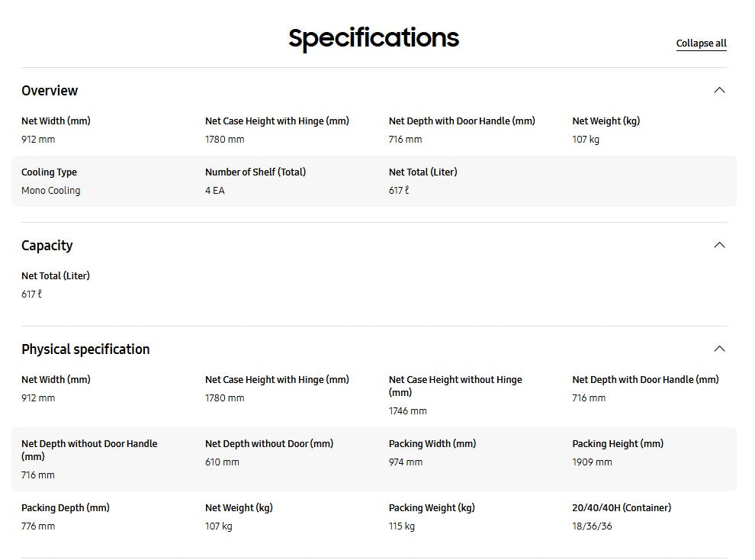Click the Number of Shelf (Total) label
Screen dimensions: 755x560
point(255,172)
